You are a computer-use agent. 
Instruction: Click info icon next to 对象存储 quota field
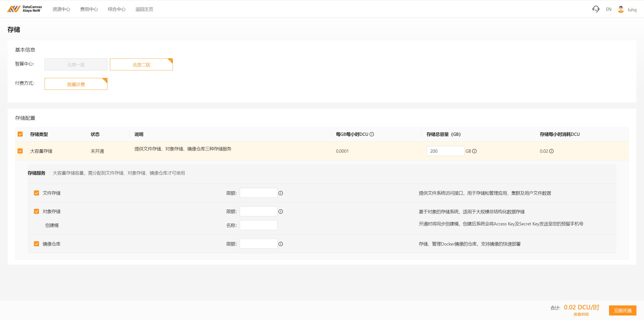point(281,212)
